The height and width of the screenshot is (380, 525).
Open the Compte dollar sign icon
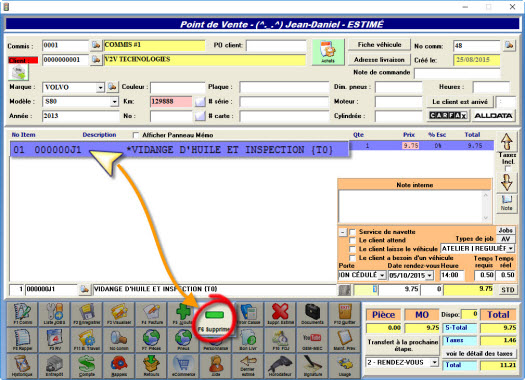point(87,366)
